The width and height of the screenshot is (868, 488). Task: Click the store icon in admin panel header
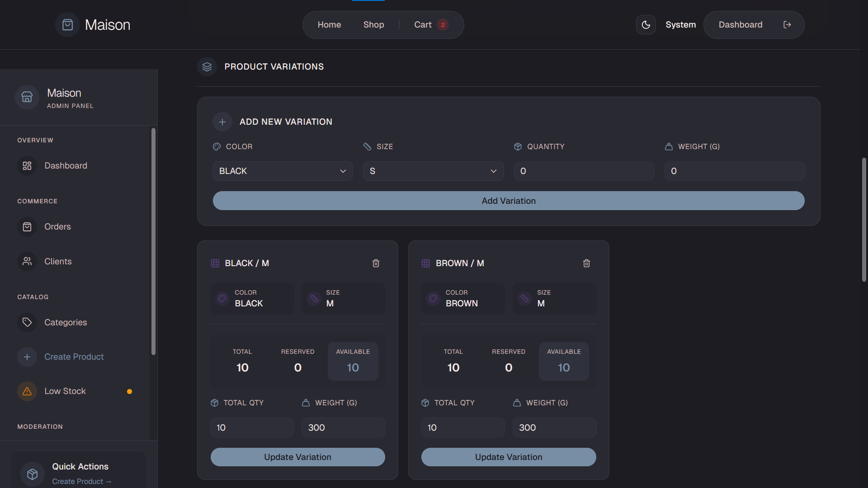(27, 97)
